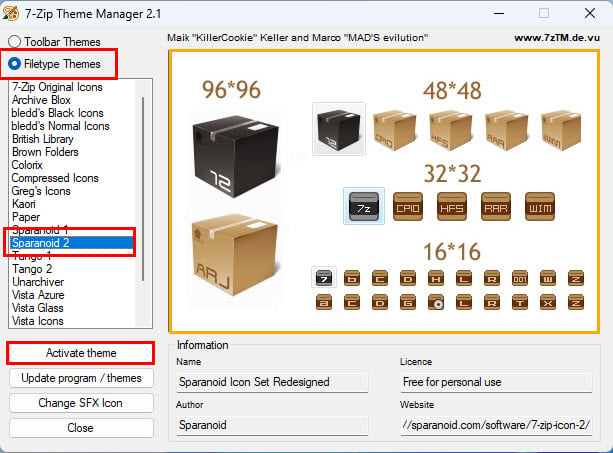Image resolution: width=613 pixels, height=453 pixels.
Task: Choose 7-Zip Original Icons theme
Action: pyautogui.click(x=57, y=87)
